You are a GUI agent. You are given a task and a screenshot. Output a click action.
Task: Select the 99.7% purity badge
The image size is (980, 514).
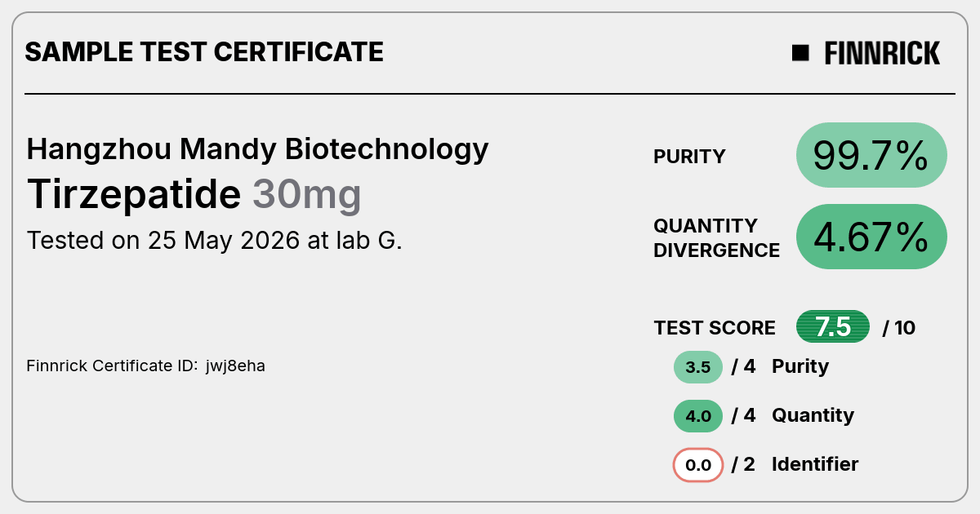[871, 155]
